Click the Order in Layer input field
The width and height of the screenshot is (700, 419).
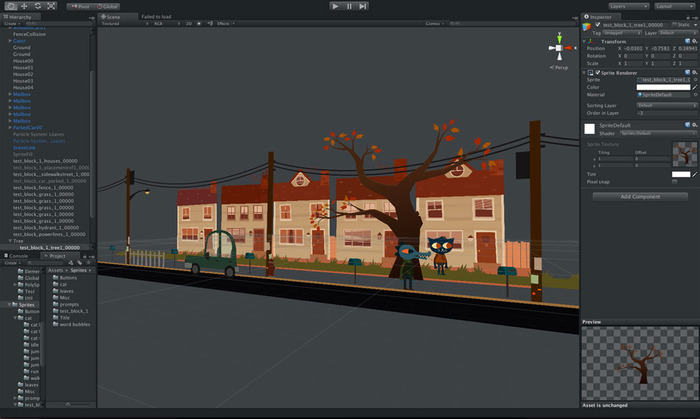coord(667,113)
